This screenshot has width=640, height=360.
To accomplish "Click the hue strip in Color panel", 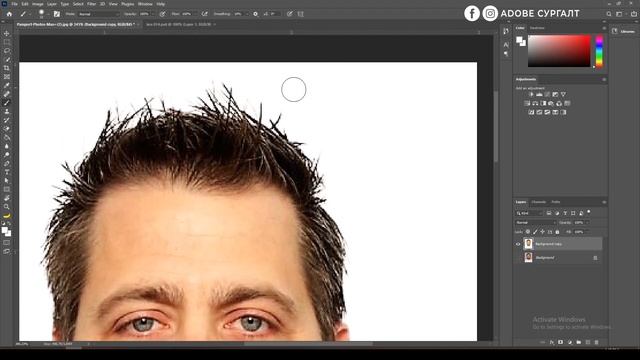I will coord(599,51).
